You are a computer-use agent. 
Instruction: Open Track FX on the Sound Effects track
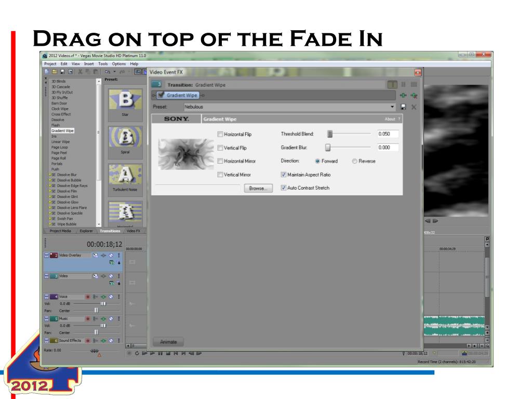click(x=103, y=341)
